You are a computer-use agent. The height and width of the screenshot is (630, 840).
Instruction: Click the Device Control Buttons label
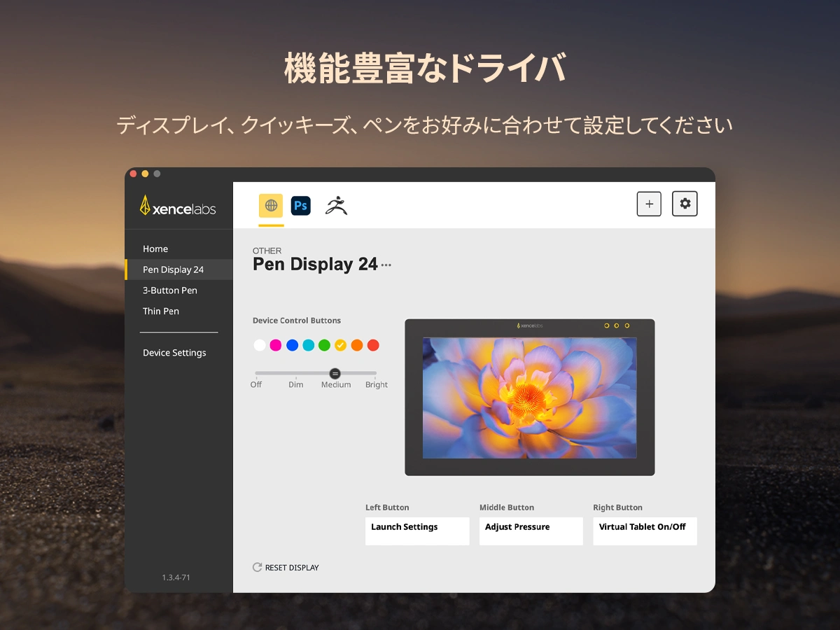click(x=297, y=321)
